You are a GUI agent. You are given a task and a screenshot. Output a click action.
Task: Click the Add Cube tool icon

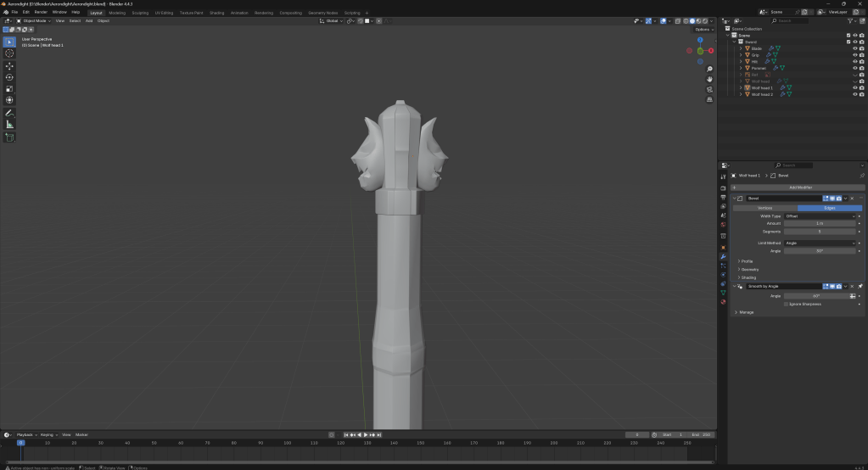[x=9, y=137]
